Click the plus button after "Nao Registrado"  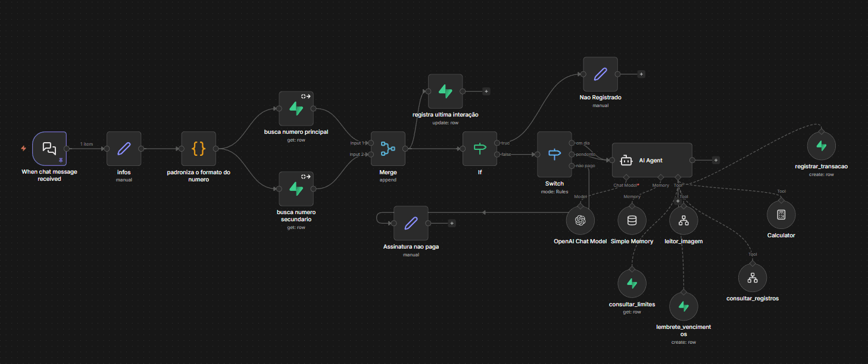[x=641, y=74]
